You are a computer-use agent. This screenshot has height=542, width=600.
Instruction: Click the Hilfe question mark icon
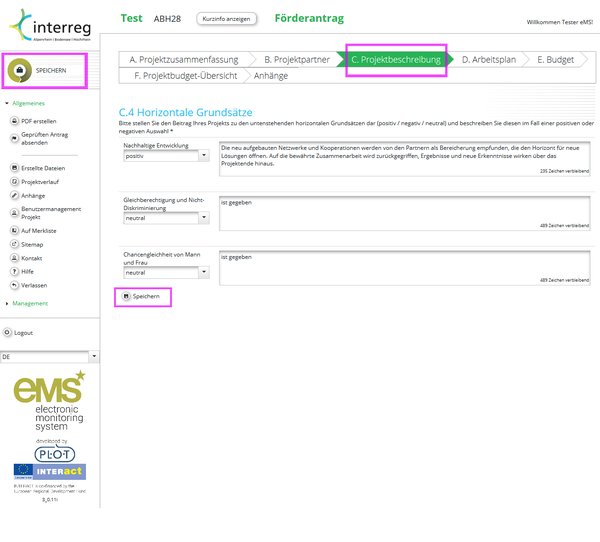(14, 271)
